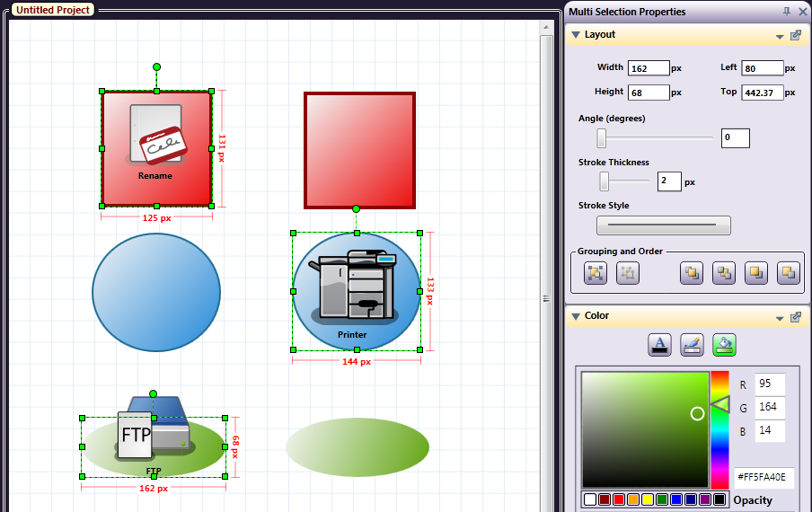
Task: Open the Stroke Style line selector
Action: [664, 225]
